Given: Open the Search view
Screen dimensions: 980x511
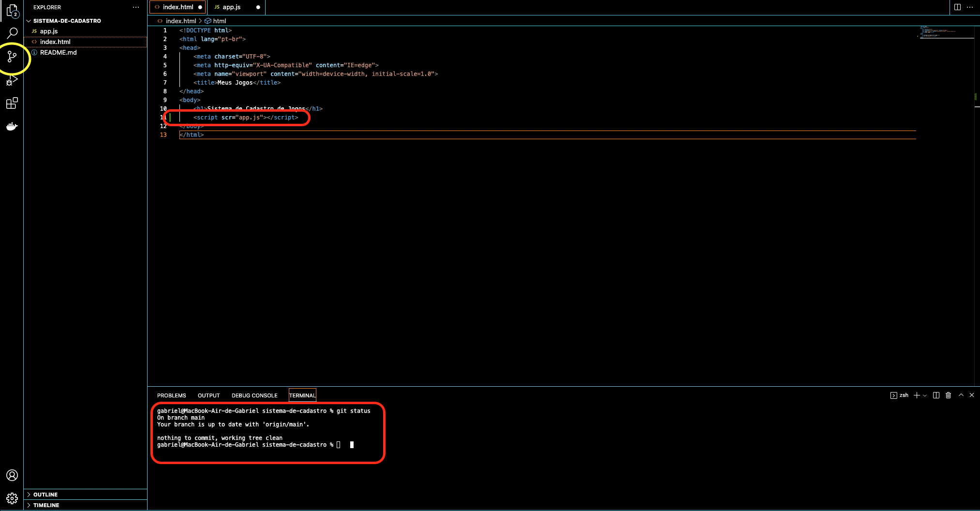Looking at the screenshot, I should tap(12, 33).
